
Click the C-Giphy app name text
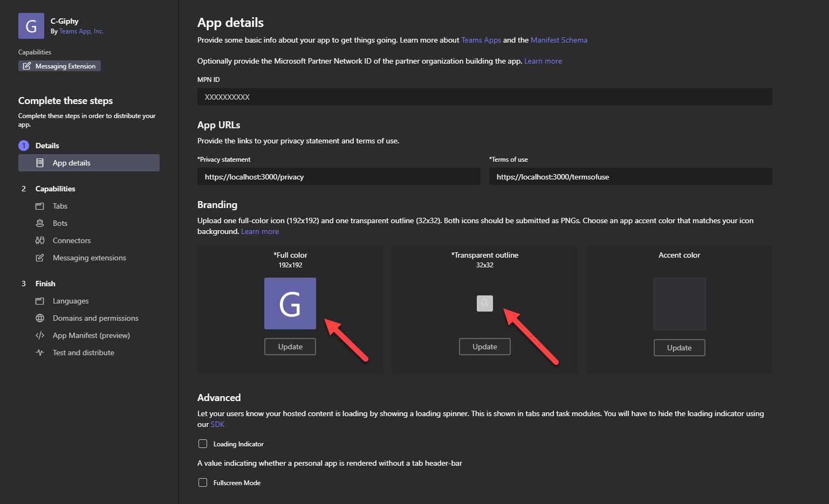(x=65, y=21)
